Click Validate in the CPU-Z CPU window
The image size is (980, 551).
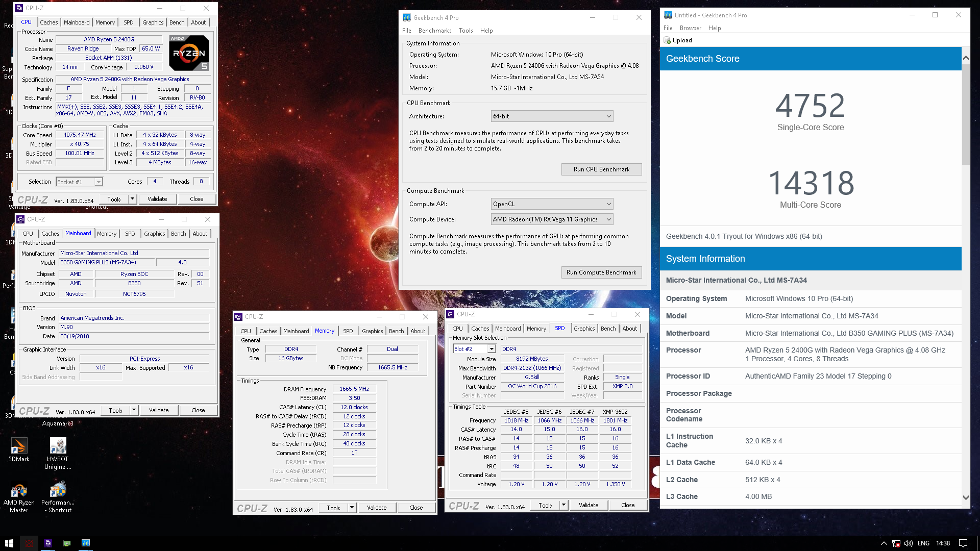pyautogui.click(x=157, y=199)
